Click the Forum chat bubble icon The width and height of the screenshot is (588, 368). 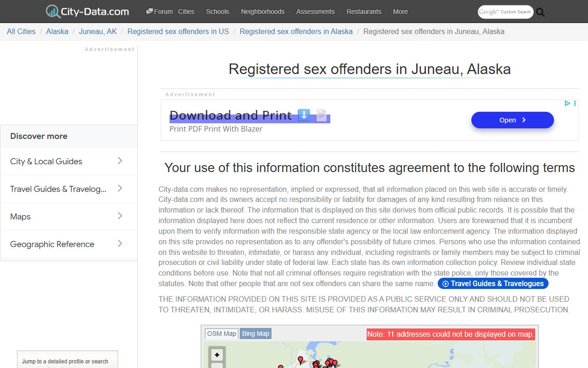(149, 11)
